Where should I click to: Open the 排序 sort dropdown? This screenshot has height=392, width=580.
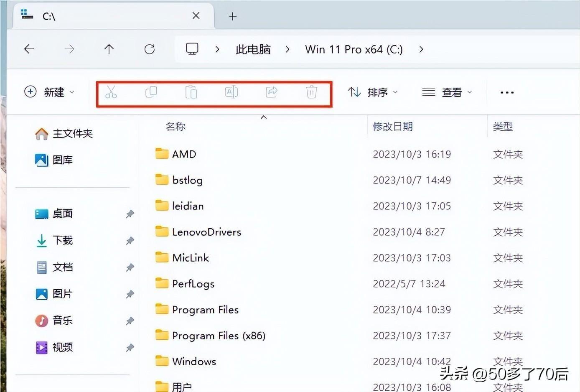pyautogui.click(x=373, y=92)
